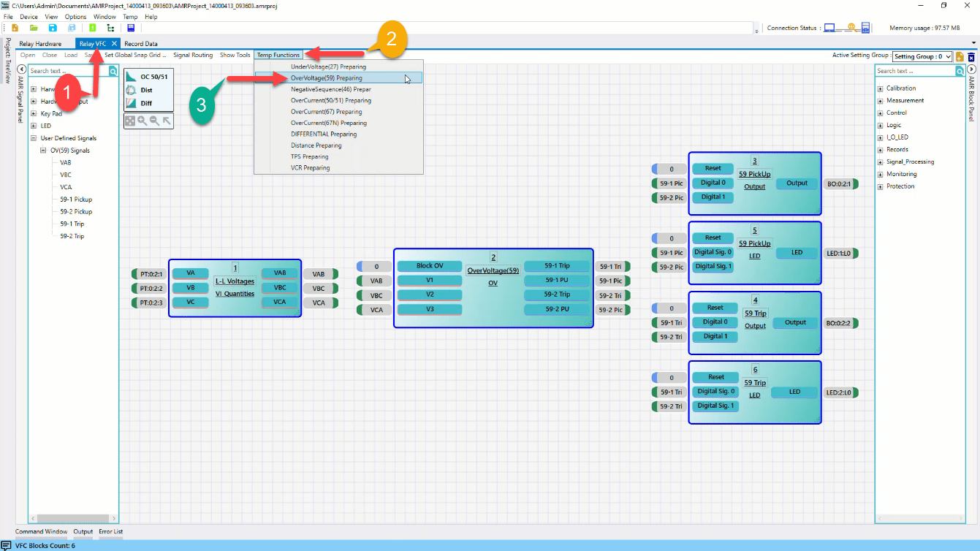Collapse the User Defined Signals node
Screen dimensions: 980x551
[x=34, y=138]
